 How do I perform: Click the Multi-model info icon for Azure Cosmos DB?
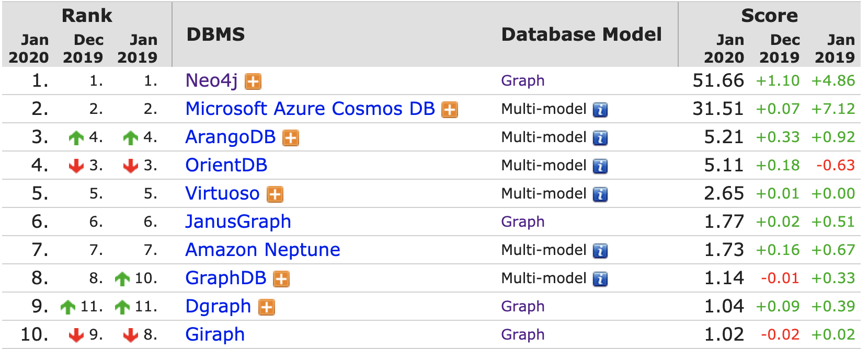pos(600,110)
